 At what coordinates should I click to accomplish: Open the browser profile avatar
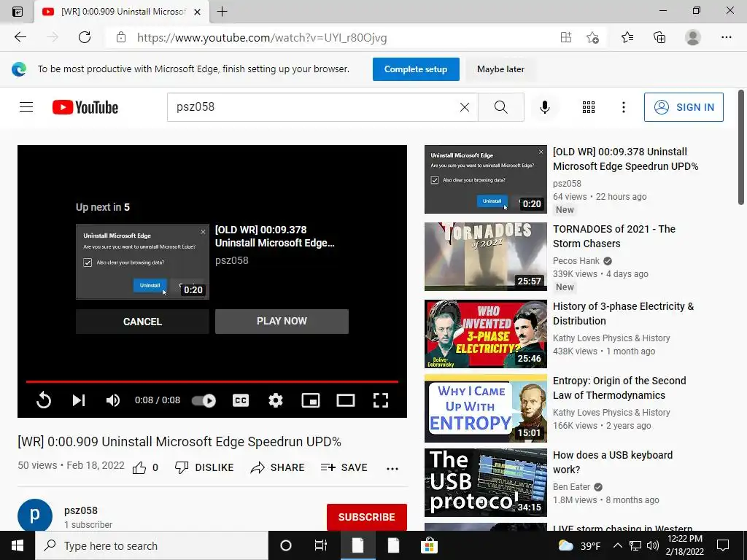pos(693,37)
